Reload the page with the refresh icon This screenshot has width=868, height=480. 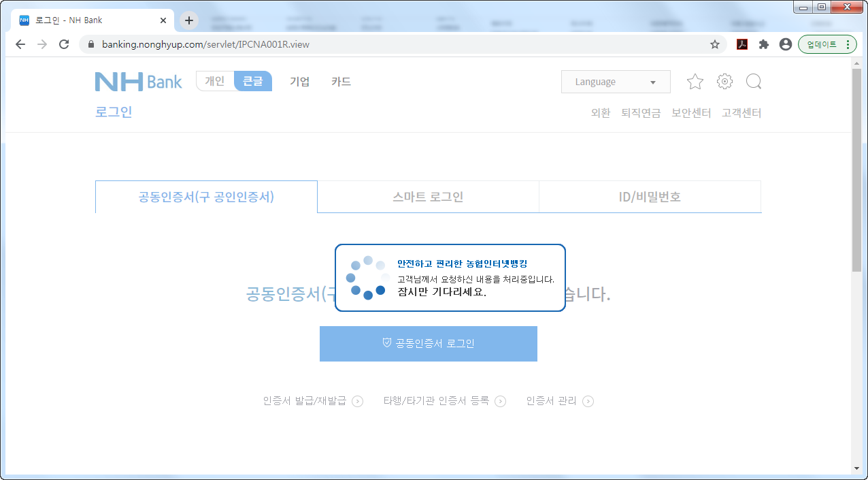[x=64, y=44]
